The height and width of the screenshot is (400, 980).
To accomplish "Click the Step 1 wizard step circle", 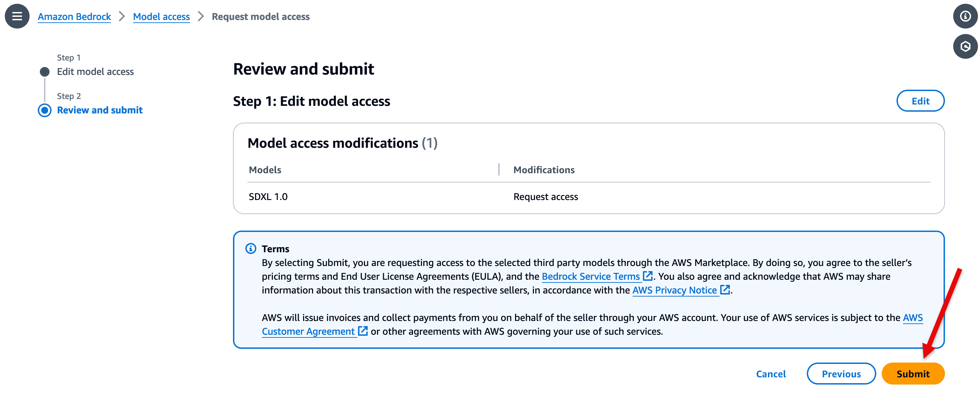I will click(45, 71).
